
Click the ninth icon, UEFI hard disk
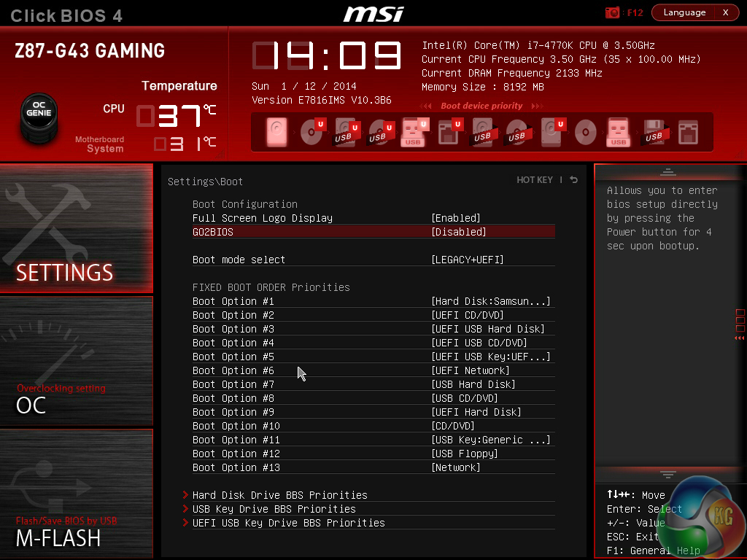coord(553,132)
